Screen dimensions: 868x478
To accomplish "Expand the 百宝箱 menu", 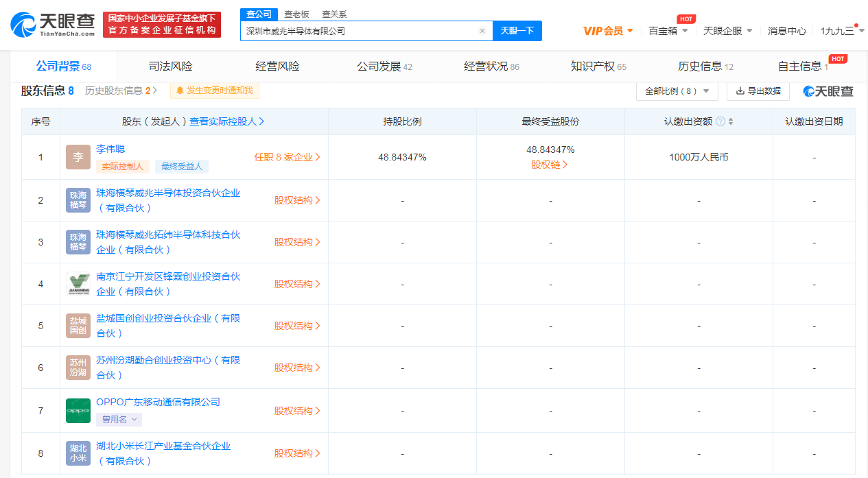I will [x=668, y=31].
